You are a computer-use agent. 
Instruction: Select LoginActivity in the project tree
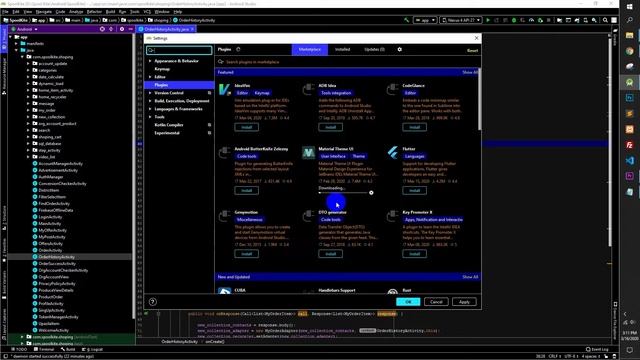pyautogui.click(x=50, y=217)
